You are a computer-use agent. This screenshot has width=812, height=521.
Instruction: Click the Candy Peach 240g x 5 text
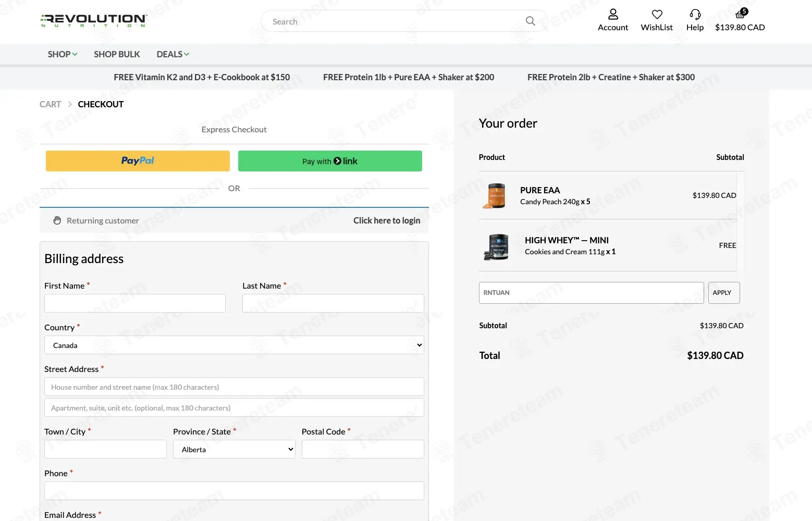(x=555, y=202)
